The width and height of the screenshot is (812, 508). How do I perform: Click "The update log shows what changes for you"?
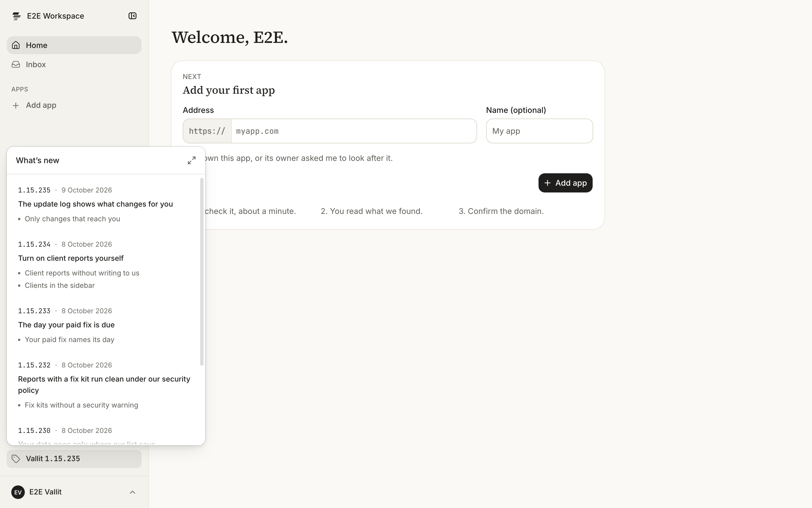tap(95, 204)
